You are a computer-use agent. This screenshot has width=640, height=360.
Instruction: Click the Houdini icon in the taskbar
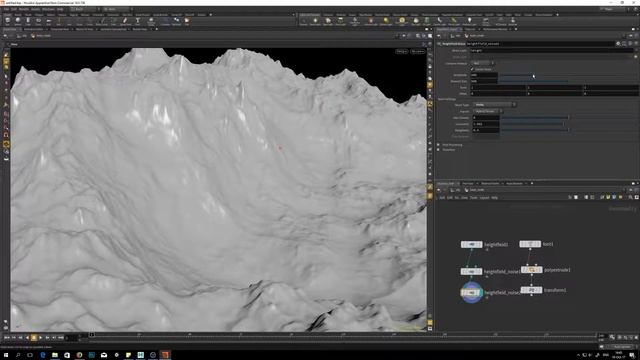tap(165, 355)
